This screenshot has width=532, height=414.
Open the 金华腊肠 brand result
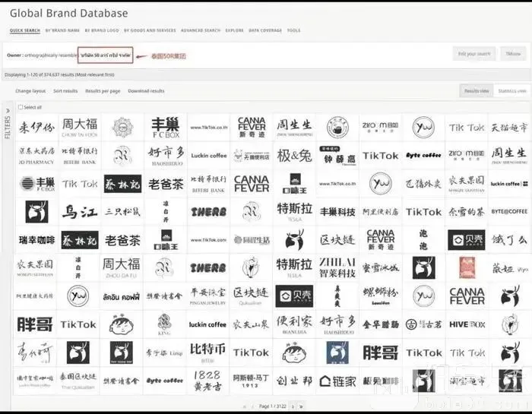pyautogui.click(x=380, y=324)
